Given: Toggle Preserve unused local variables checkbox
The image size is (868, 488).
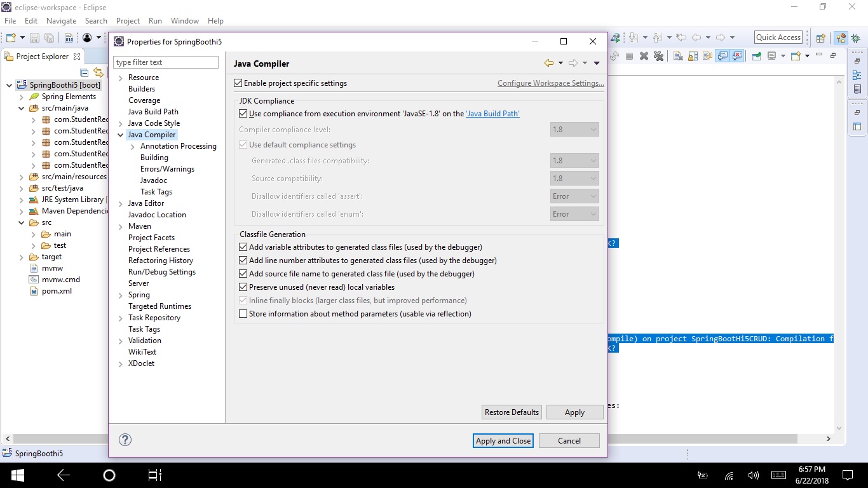Looking at the screenshot, I should (x=243, y=287).
